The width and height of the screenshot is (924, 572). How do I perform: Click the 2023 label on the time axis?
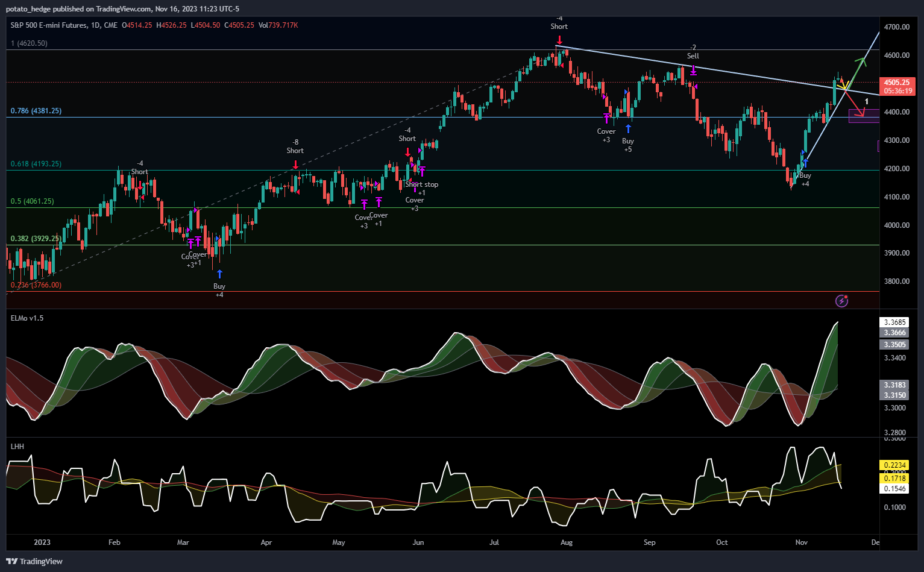(42, 542)
